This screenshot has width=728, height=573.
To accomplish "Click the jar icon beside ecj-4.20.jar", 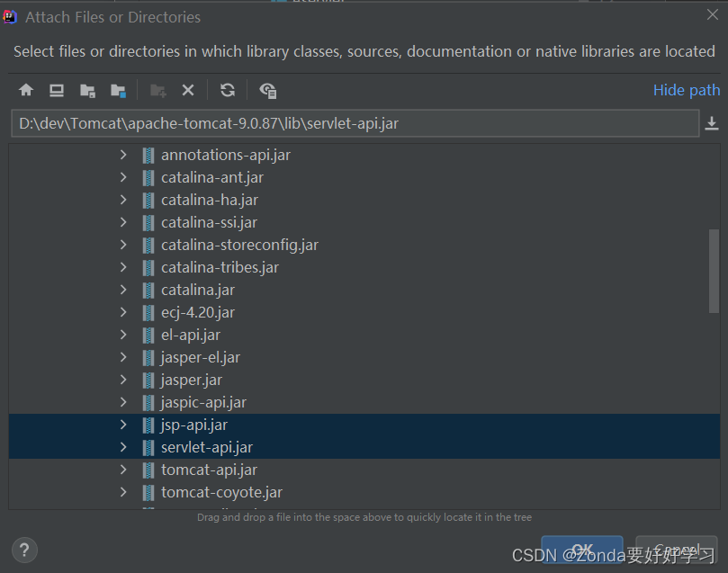I will click(x=148, y=313).
